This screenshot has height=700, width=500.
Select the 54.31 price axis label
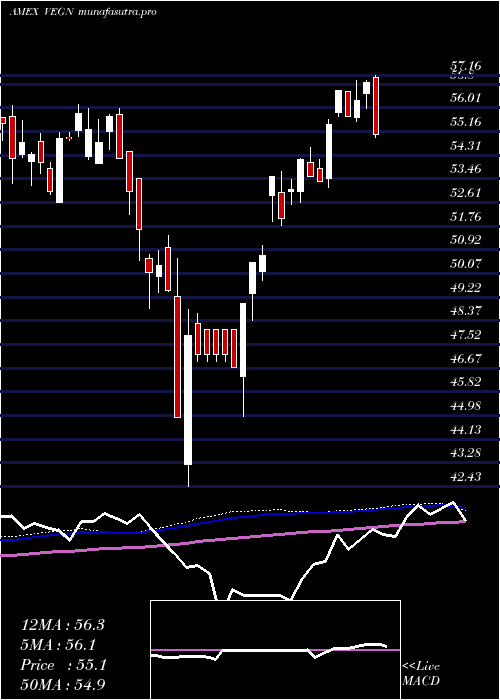click(466, 146)
